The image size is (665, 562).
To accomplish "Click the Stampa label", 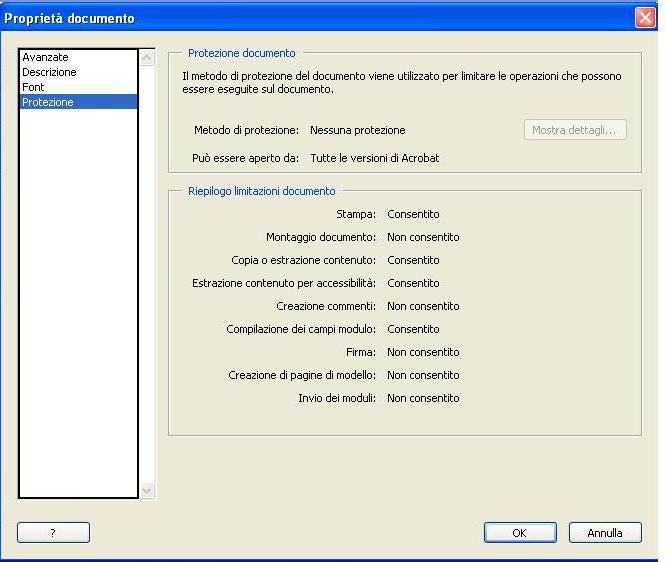I will (356, 214).
